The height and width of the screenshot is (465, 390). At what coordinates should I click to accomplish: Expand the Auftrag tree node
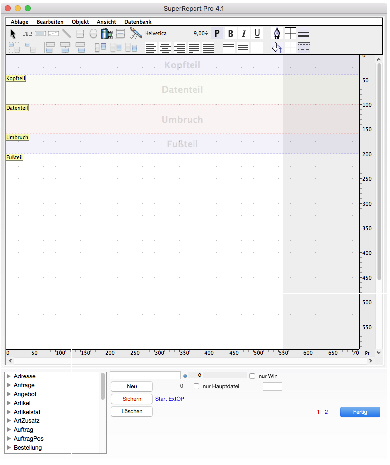[9, 430]
